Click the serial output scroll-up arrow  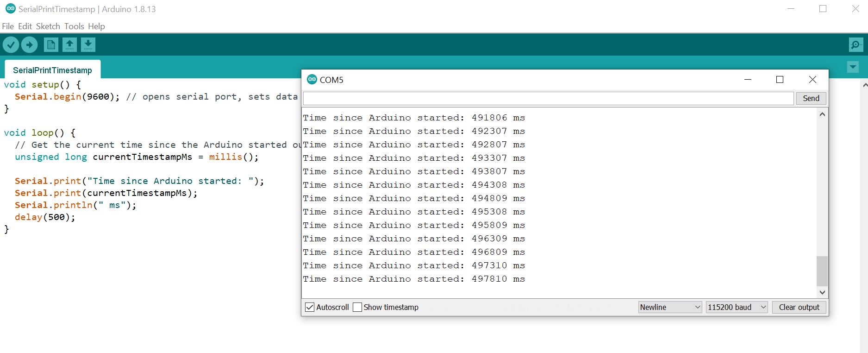(822, 114)
